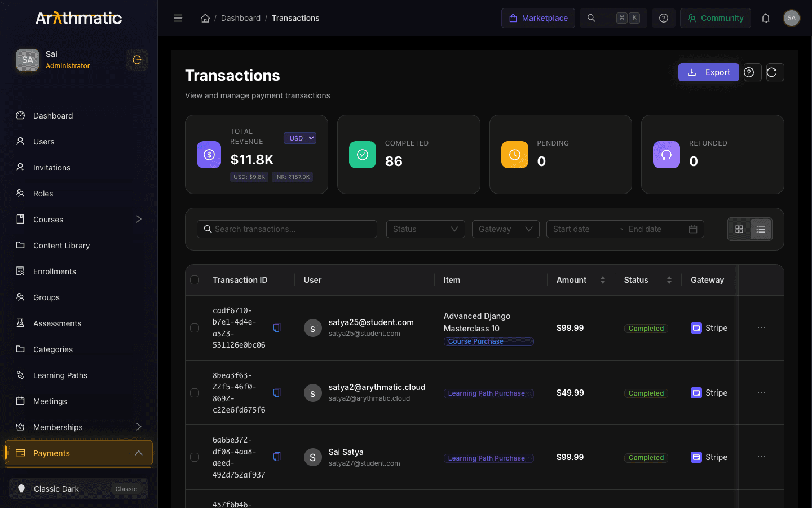Open Users in sidebar
This screenshot has height=508, width=812.
coord(79,142)
